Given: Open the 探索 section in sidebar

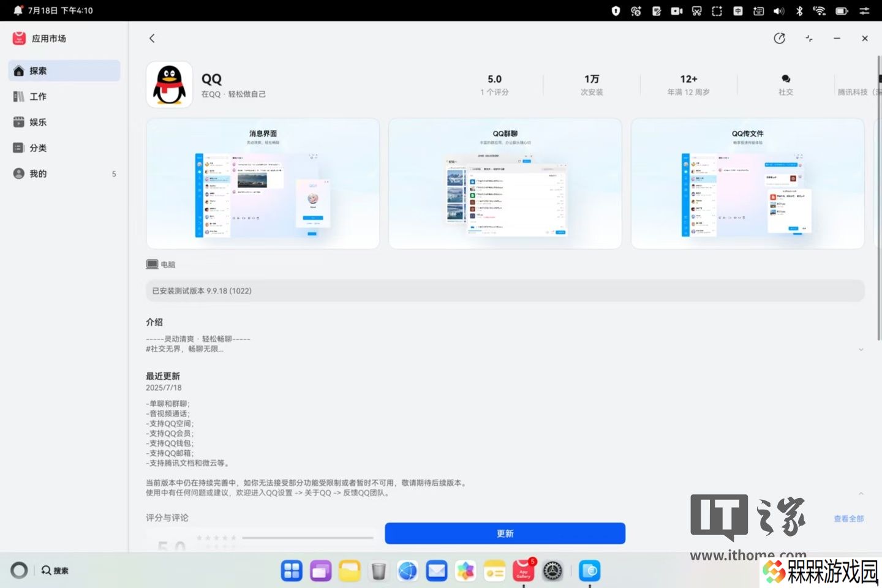Looking at the screenshot, I should (x=64, y=70).
